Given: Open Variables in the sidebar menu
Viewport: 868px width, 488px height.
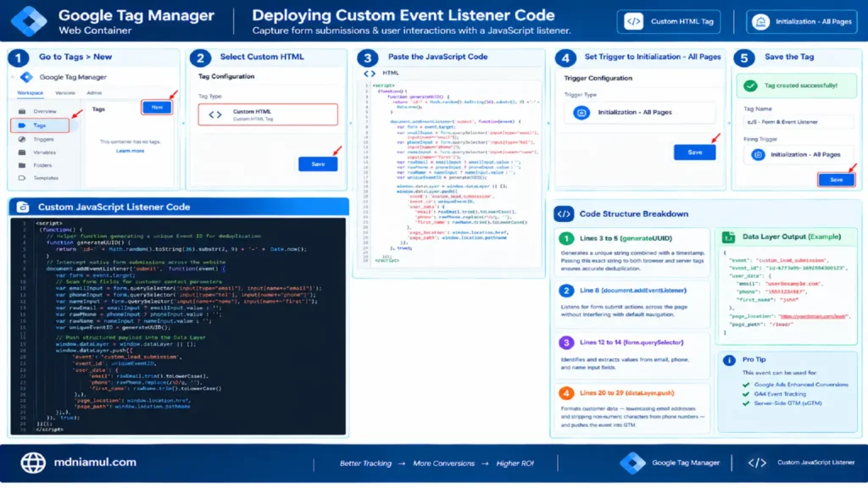Looking at the screenshot, I should point(44,152).
